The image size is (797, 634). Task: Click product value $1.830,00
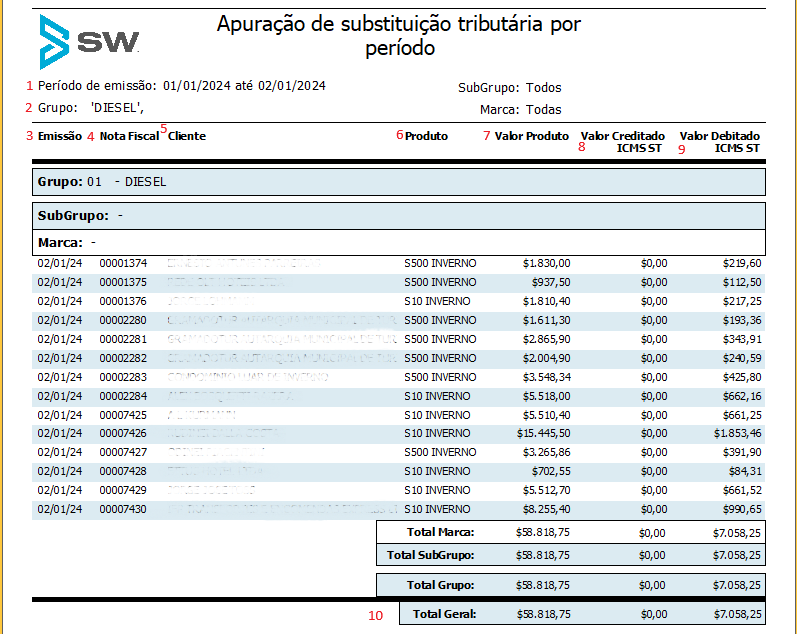pyautogui.click(x=546, y=263)
